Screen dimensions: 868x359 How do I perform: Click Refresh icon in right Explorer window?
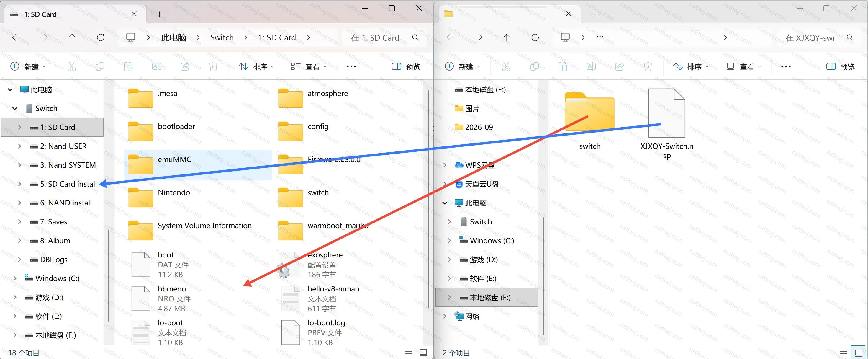point(535,37)
